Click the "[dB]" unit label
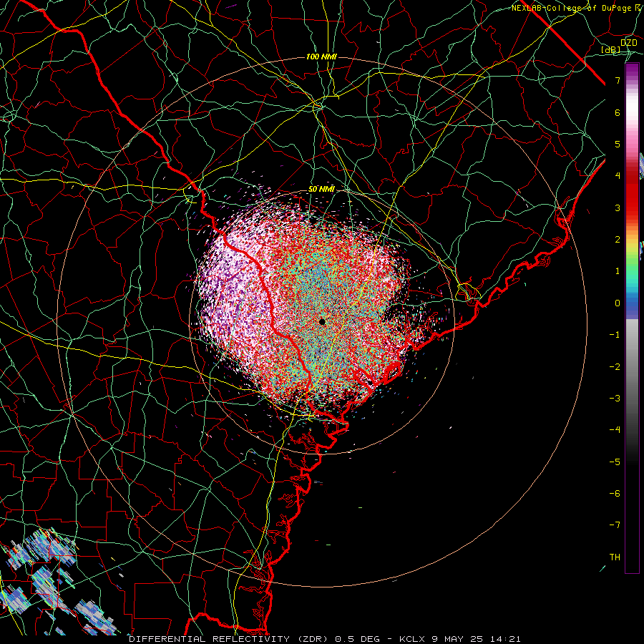This screenshot has height=644, width=644. click(x=611, y=50)
